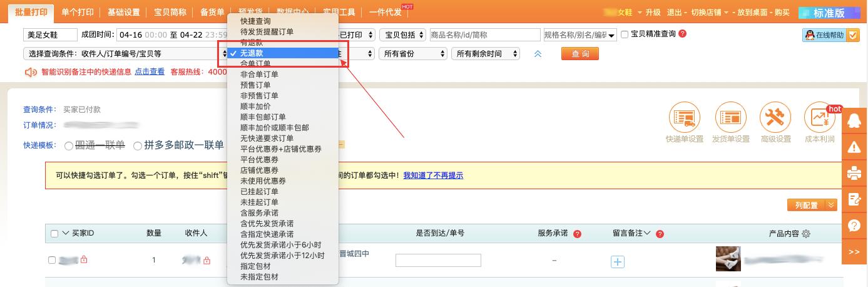Click the 放到桌面 link
Viewport: 868px width, 287px height.
point(751,12)
